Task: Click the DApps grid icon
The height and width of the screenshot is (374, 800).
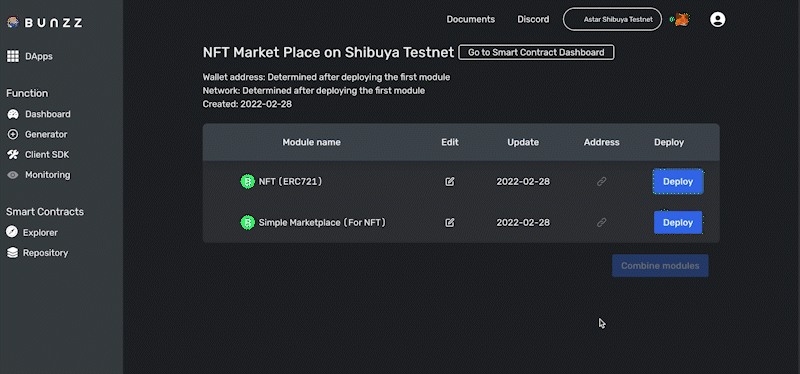Action: tap(13, 57)
